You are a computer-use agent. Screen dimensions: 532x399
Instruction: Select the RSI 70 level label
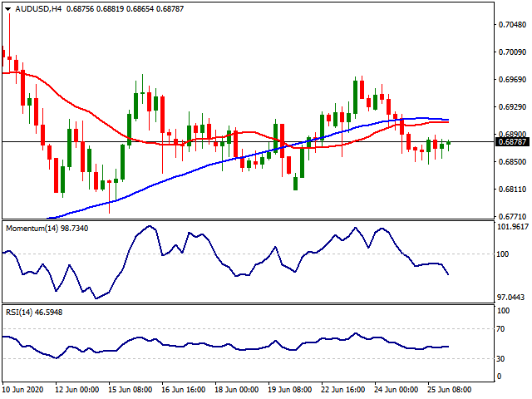(500, 329)
